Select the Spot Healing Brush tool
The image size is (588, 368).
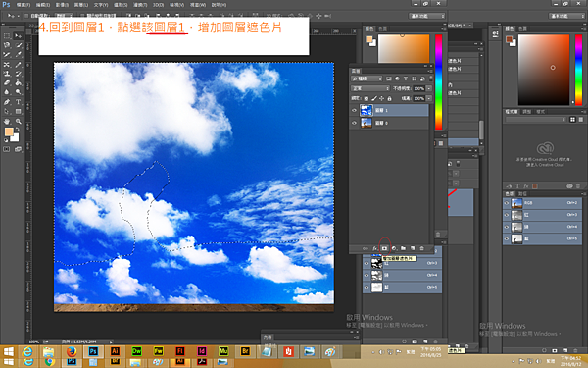[7, 64]
